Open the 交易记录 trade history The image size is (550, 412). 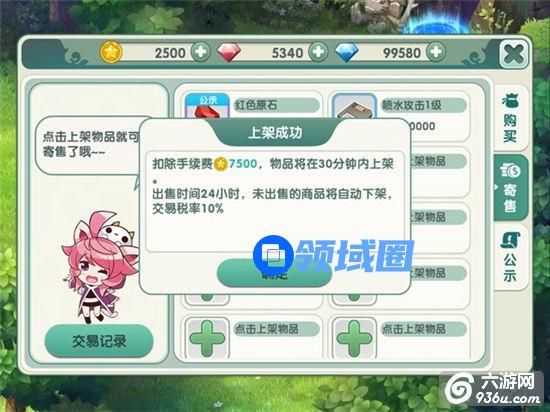click(x=99, y=341)
